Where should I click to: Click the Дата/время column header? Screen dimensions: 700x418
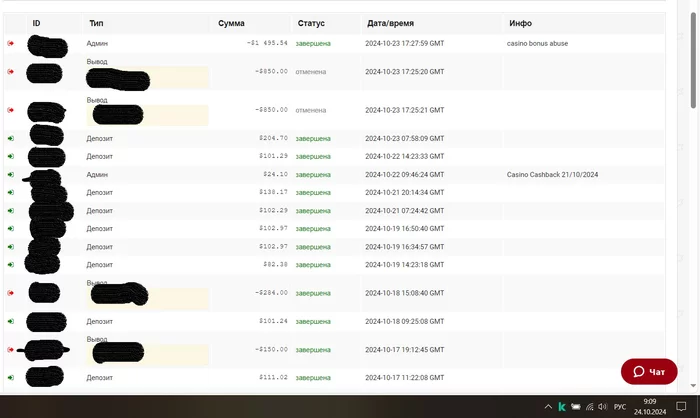pos(391,23)
